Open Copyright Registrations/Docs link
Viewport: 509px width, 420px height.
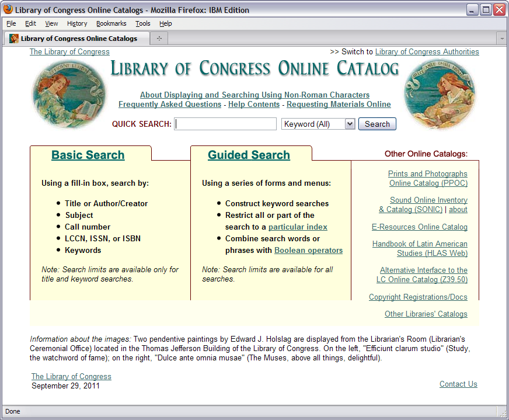pos(418,297)
